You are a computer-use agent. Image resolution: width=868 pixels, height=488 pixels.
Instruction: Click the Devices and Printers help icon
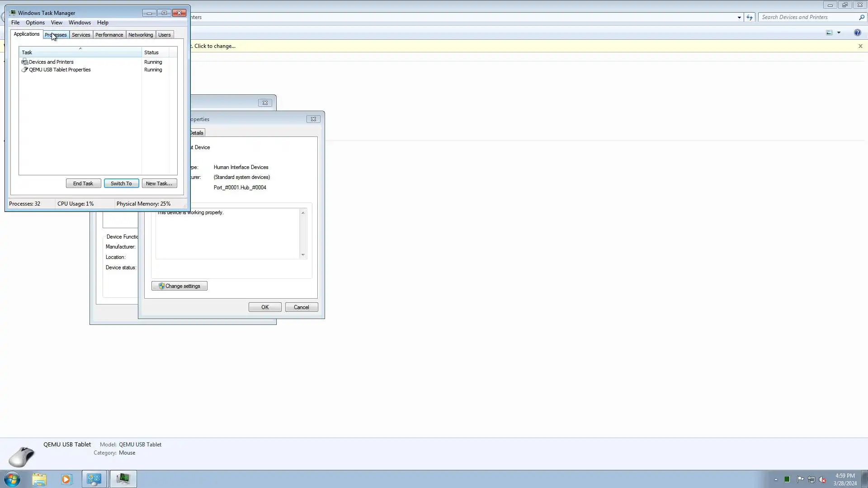(x=857, y=33)
